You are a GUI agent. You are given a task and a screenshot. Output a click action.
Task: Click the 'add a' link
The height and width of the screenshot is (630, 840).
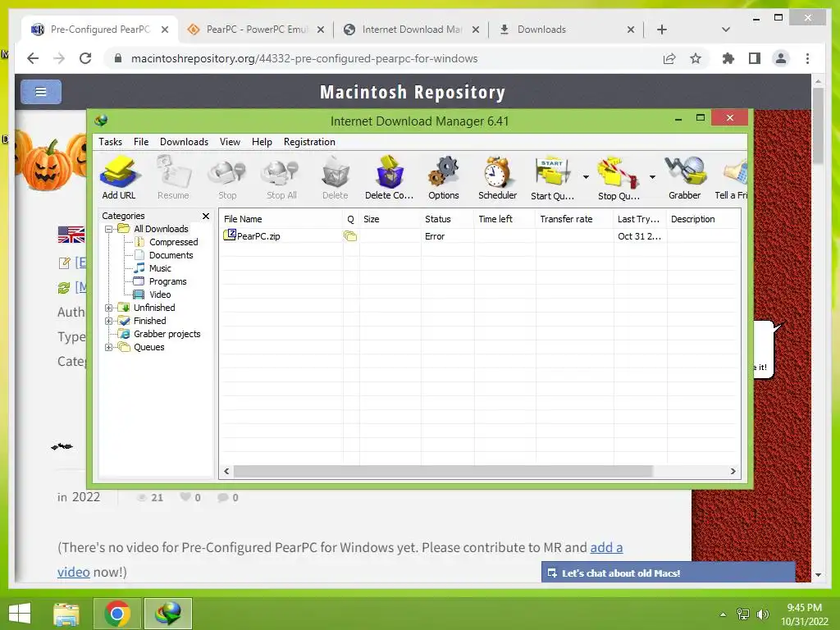606,547
